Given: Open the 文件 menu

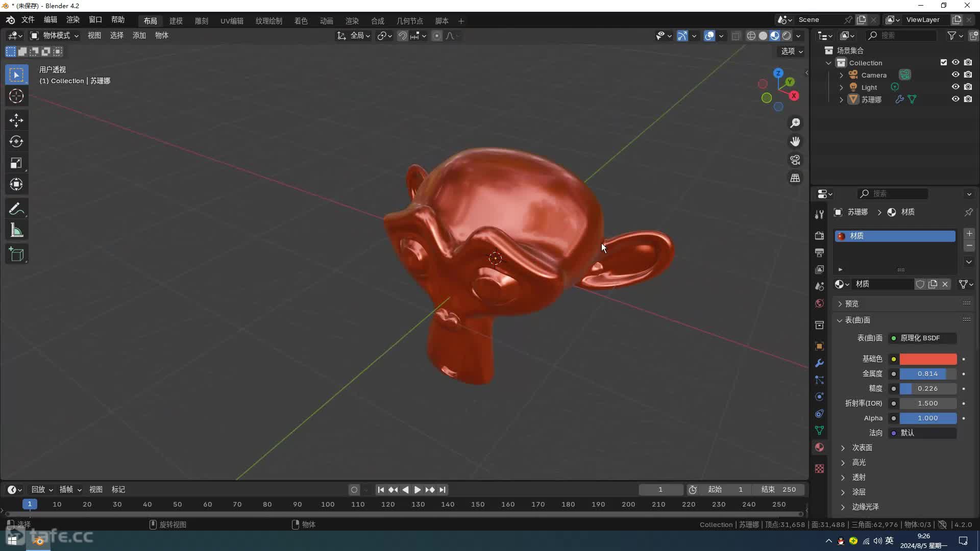Looking at the screenshot, I should [x=28, y=19].
